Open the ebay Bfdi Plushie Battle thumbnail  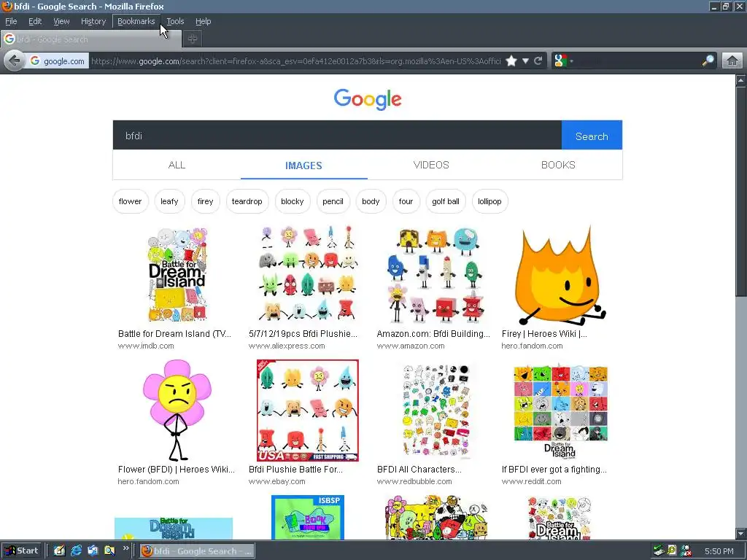(x=308, y=411)
